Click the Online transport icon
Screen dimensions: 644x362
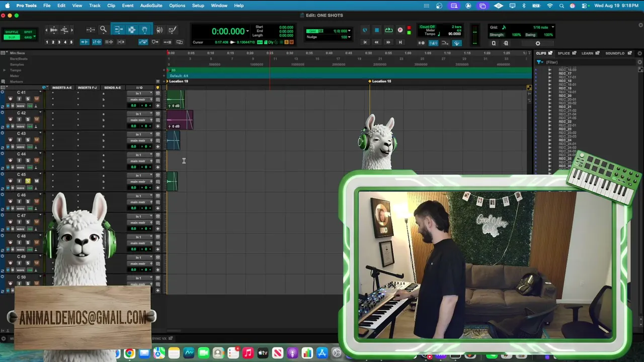click(365, 31)
